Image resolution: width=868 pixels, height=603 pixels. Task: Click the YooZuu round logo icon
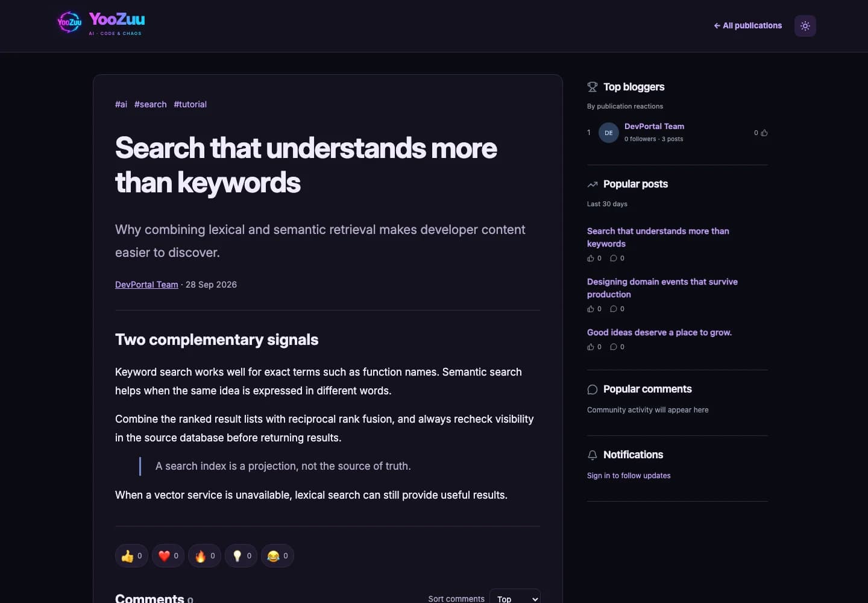[69, 23]
